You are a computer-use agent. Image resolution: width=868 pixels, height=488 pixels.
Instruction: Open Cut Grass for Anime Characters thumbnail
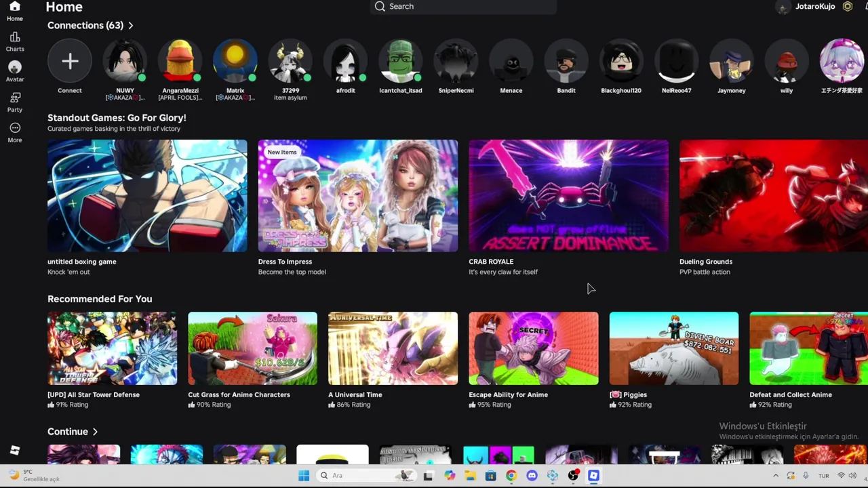coord(252,348)
